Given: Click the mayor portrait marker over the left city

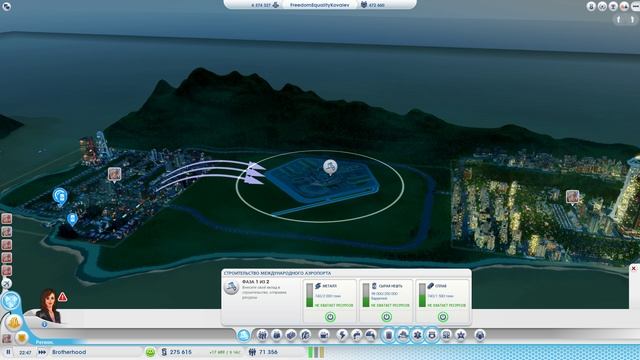Looking at the screenshot, I should point(114,174).
